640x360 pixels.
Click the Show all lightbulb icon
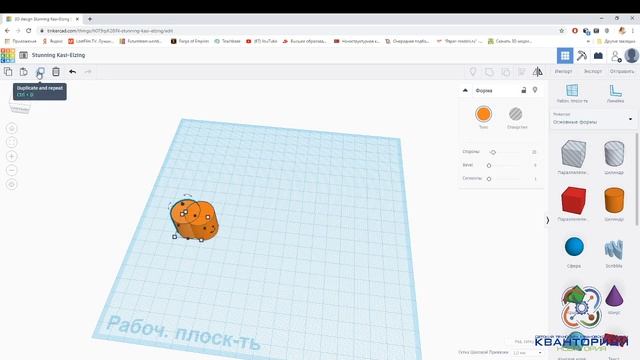pos(473,72)
